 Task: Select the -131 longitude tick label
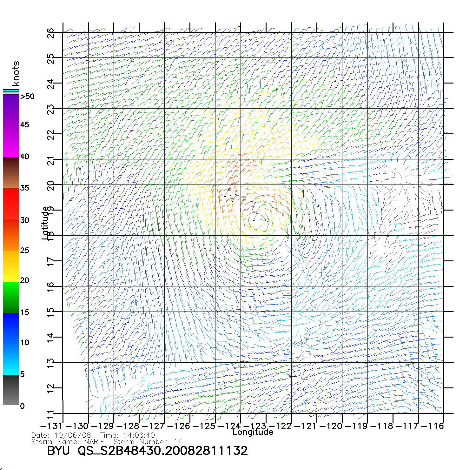pyautogui.click(x=51, y=426)
